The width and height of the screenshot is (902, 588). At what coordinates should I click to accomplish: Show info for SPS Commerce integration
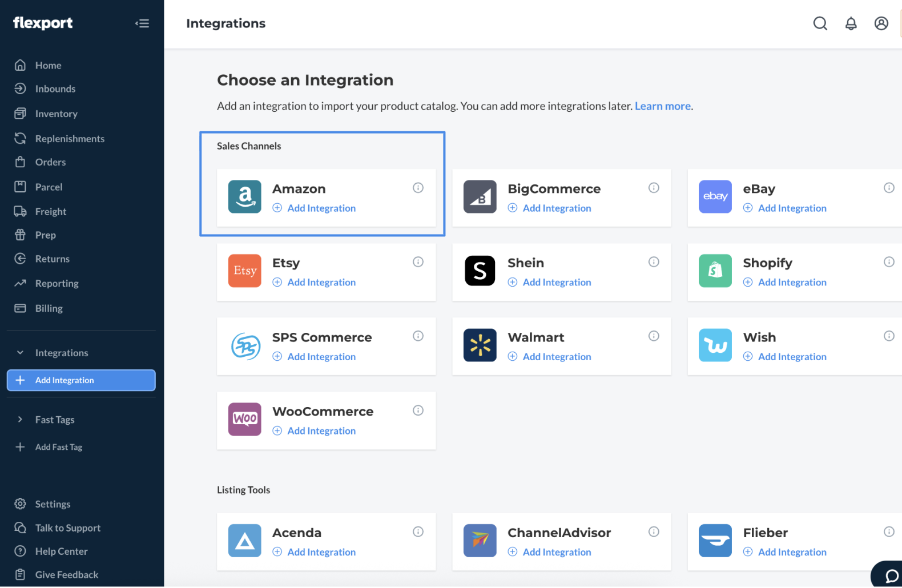[x=418, y=336]
